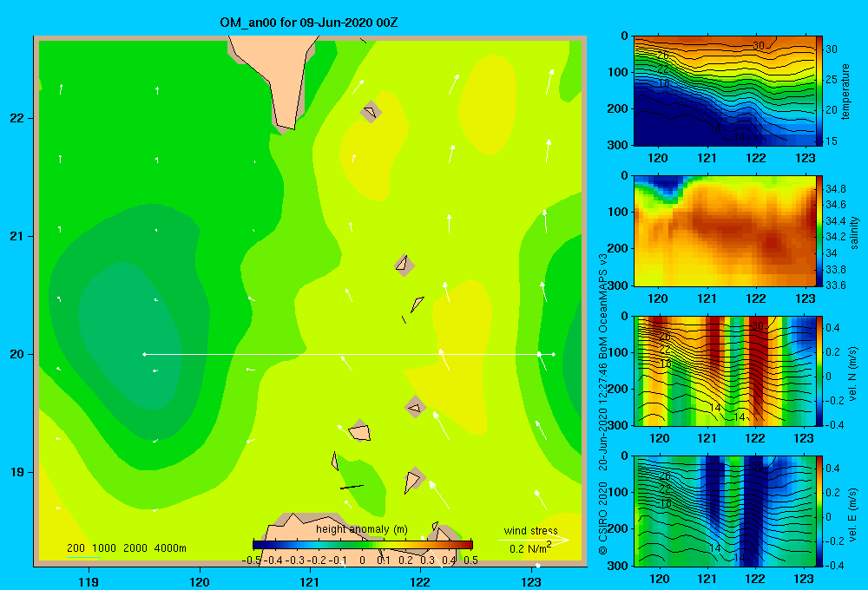Click the dark green height-anomaly low near 20°N 119.5°E
868x590 pixels.
[130, 335]
